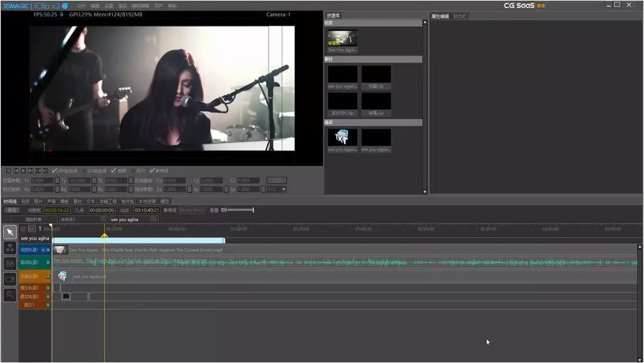Select the 资源库 tab
This screenshot has height=363, width=644.
coord(333,16)
